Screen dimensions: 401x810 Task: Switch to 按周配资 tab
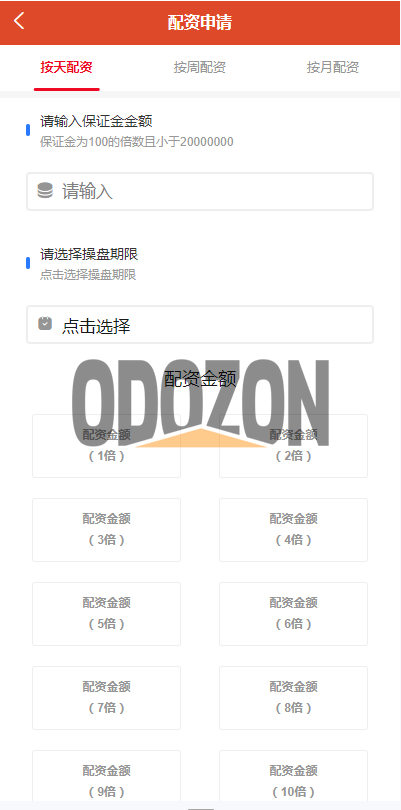click(x=199, y=67)
